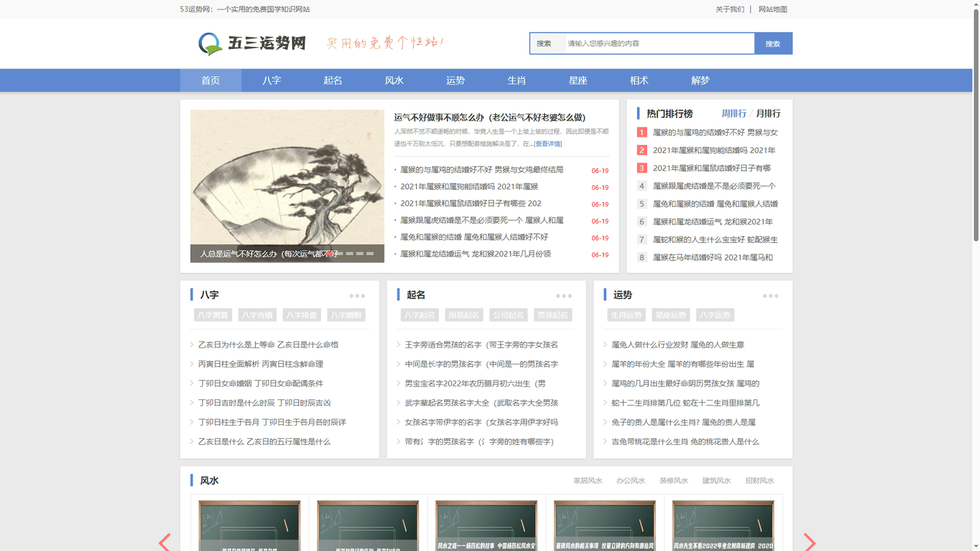Viewport: 980px width, 551px height.
Task: Open 办公风水 subcategory link
Action: 631,481
